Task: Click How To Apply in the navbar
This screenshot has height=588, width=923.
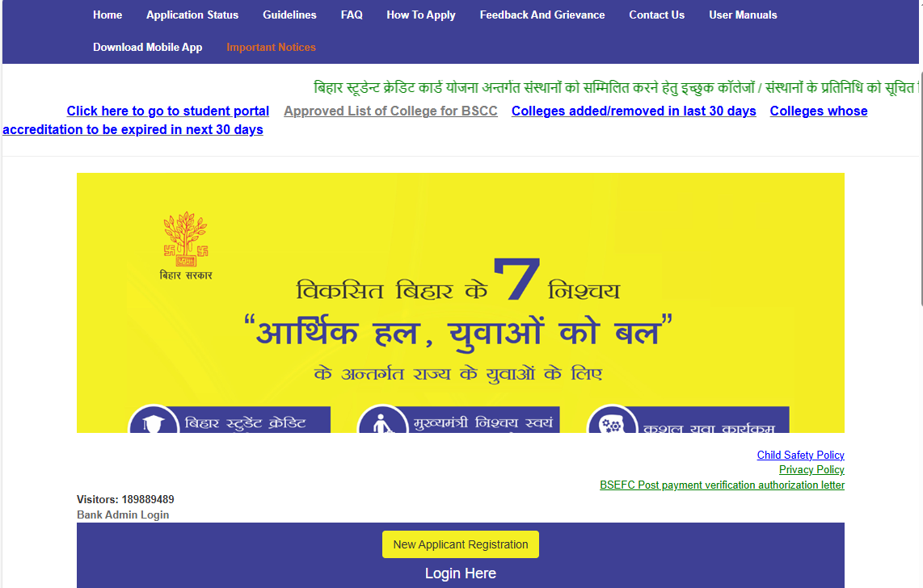Action: [x=420, y=14]
